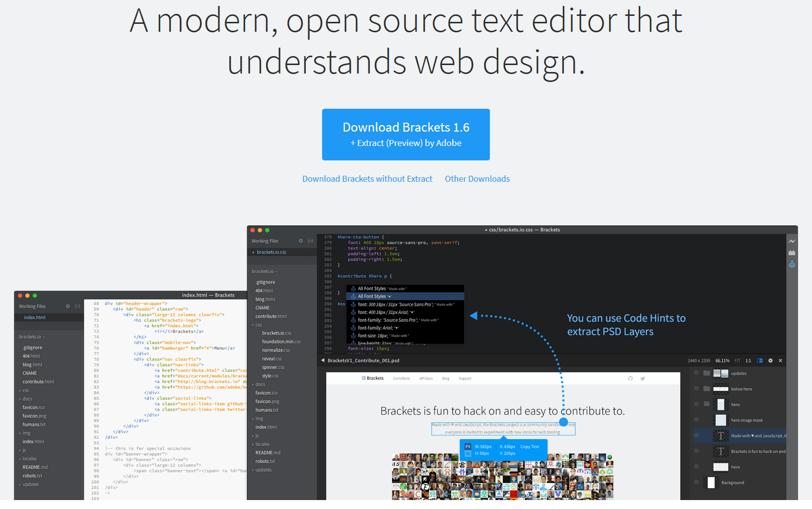Click the gear icon in Working Files panel
Image resolution: width=812 pixels, height=509 pixels.
(x=300, y=240)
